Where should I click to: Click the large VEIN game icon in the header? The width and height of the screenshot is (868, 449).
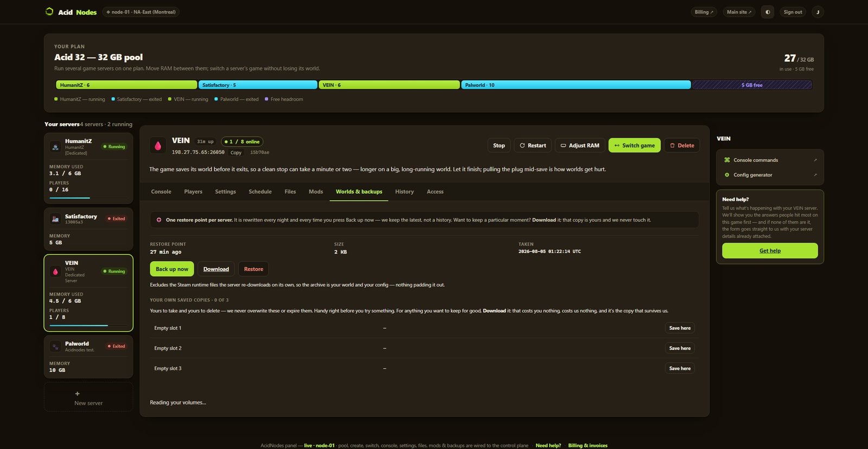[158, 145]
